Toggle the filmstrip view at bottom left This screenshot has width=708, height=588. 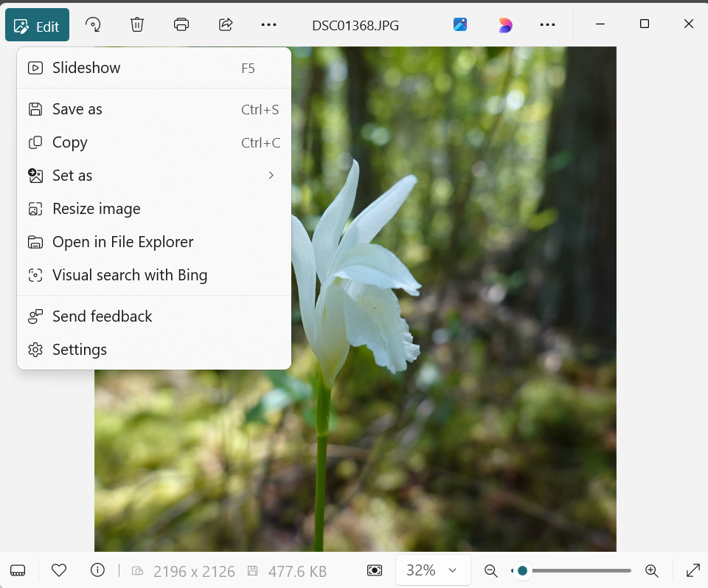pos(18,570)
